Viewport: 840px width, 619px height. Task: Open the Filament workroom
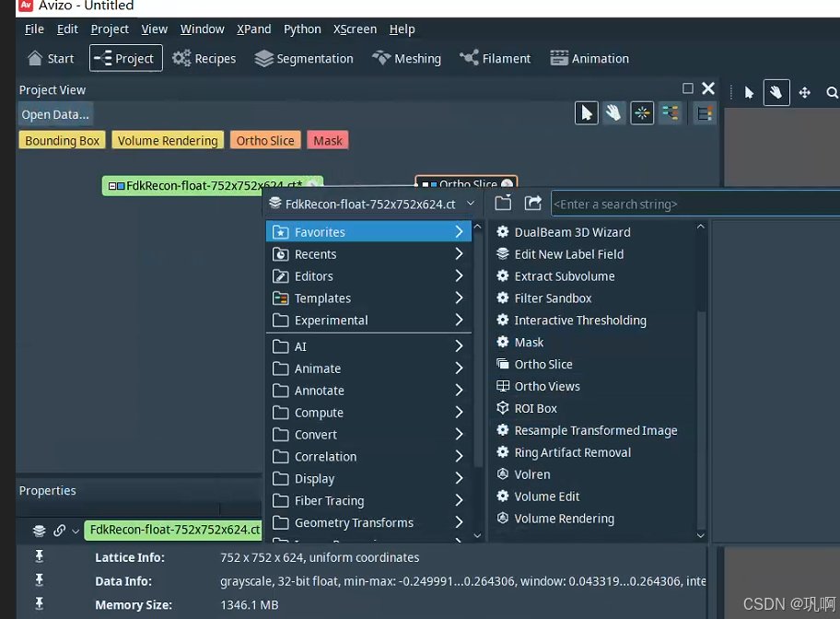click(495, 58)
